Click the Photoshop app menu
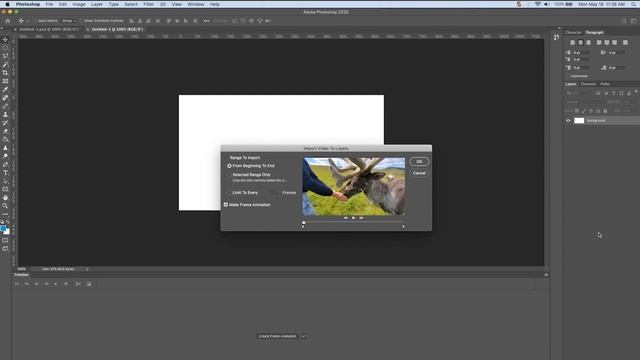This screenshot has width=640, height=360. [x=28, y=4]
